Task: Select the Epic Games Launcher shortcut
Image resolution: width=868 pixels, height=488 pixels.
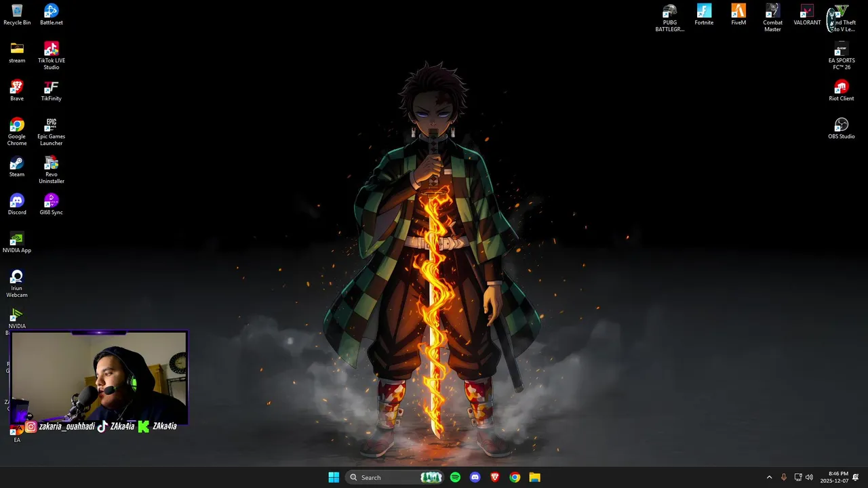Action: pos(52,131)
